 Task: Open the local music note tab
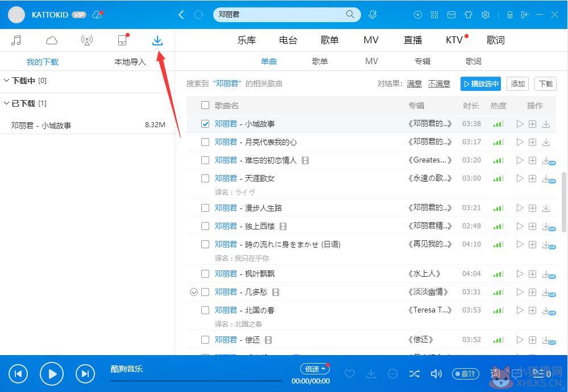(16, 40)
